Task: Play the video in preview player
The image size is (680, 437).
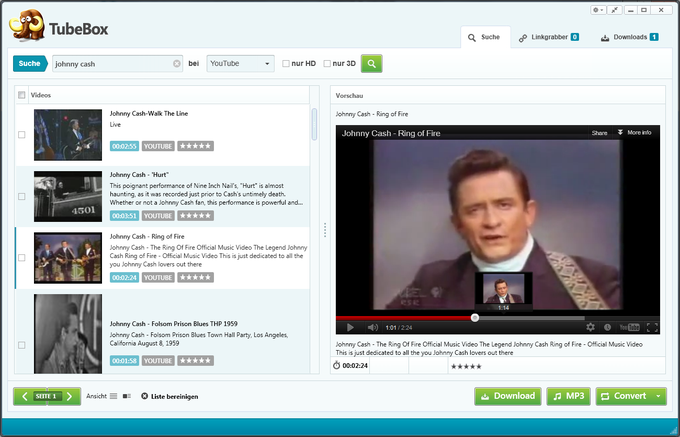Action: coord(350,328)
